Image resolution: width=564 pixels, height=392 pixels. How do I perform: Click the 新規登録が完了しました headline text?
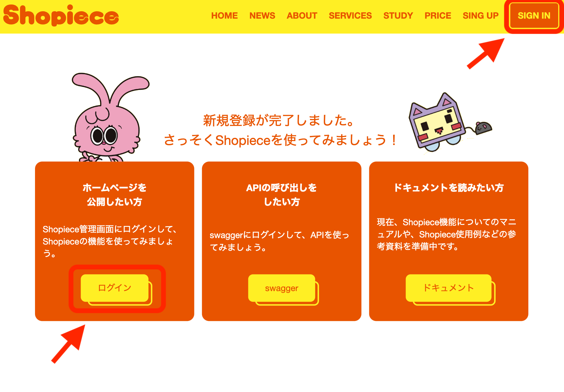point(279,120)
